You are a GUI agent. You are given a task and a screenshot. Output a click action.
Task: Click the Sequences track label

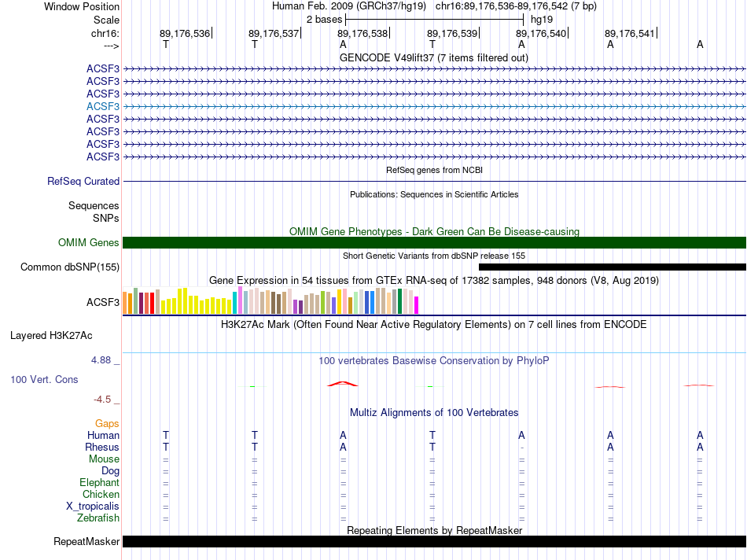[94, 205]
